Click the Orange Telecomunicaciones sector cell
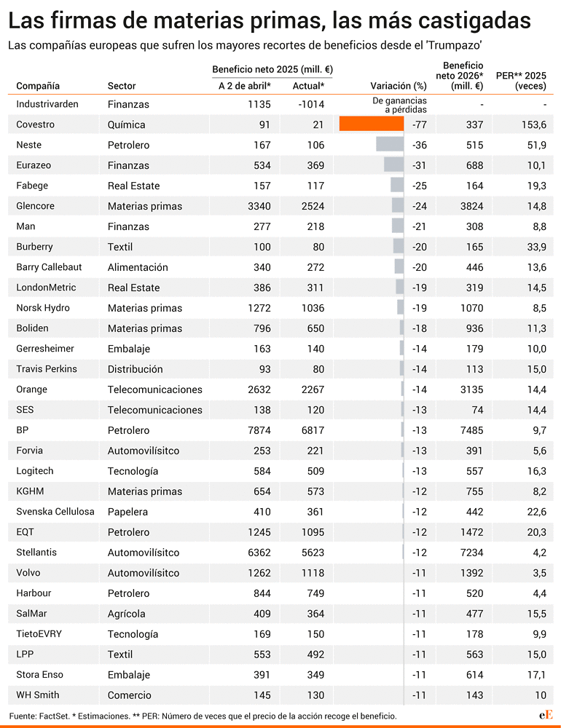 click(x=154, y=389)
